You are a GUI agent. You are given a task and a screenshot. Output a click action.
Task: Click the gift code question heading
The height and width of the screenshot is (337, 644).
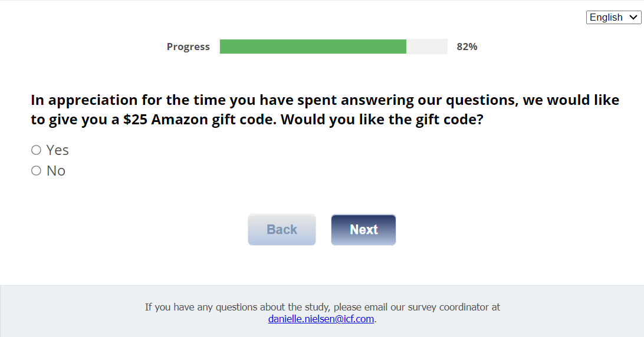tap(325, 110)
